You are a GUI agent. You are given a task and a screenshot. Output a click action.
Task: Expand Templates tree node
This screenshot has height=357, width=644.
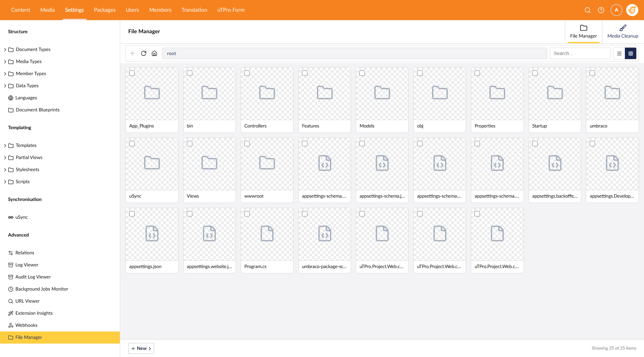coord(5,146)
